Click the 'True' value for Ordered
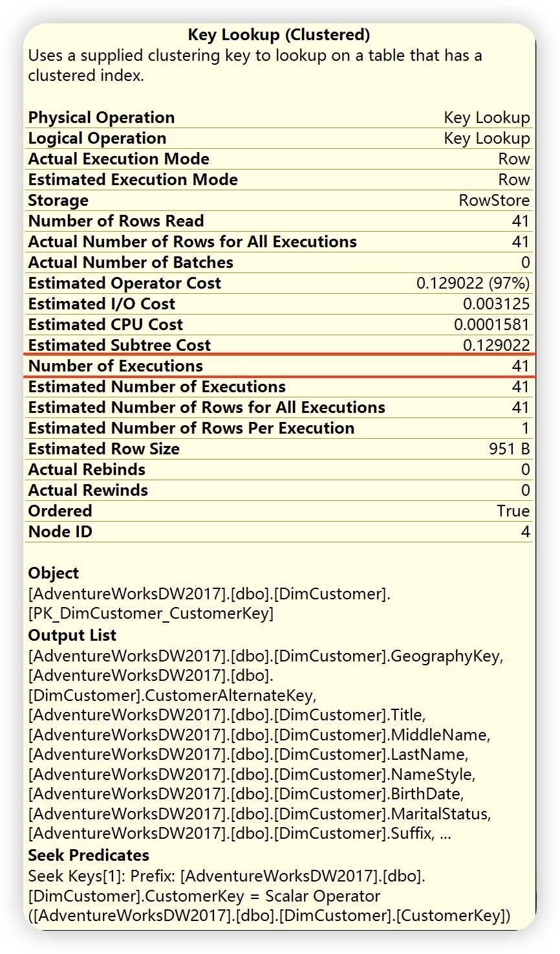 (x=513, y=511)
